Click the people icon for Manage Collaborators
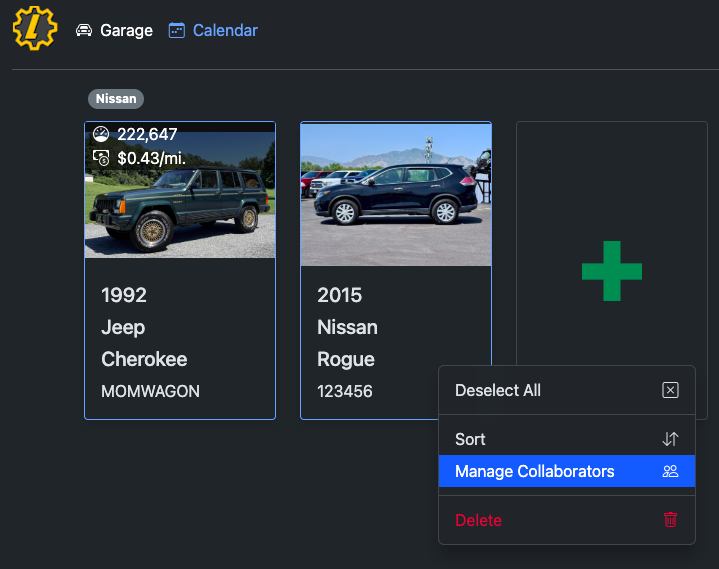 click(x=670, y=472)
